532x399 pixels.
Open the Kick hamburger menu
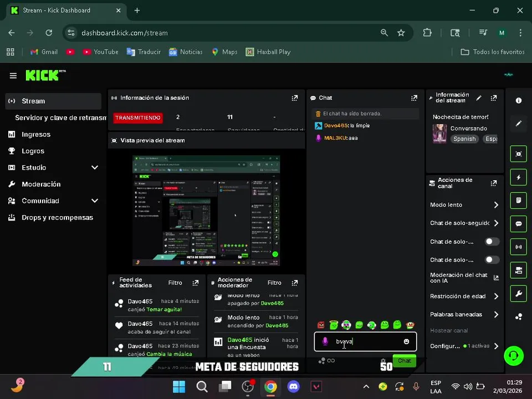(x=13, y=76)
